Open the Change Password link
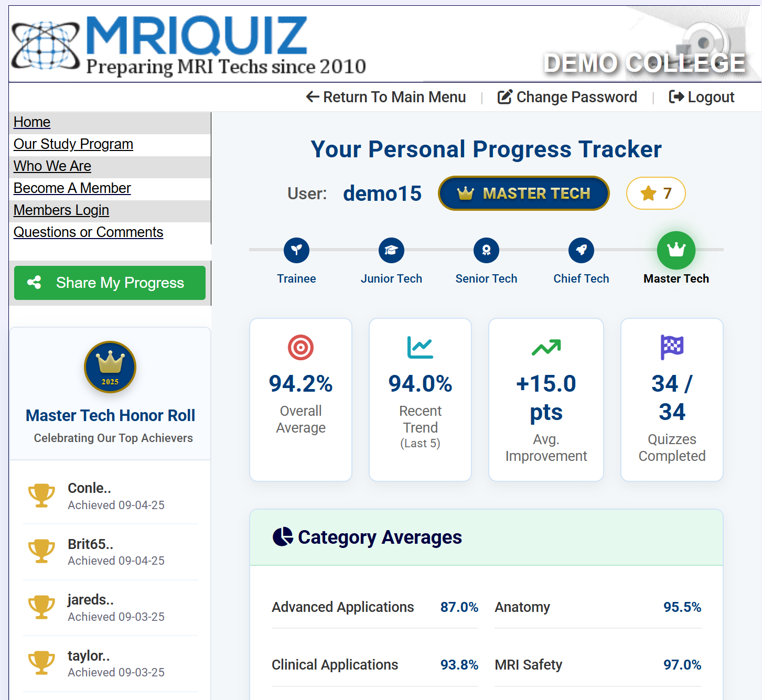 coord(567,97)
